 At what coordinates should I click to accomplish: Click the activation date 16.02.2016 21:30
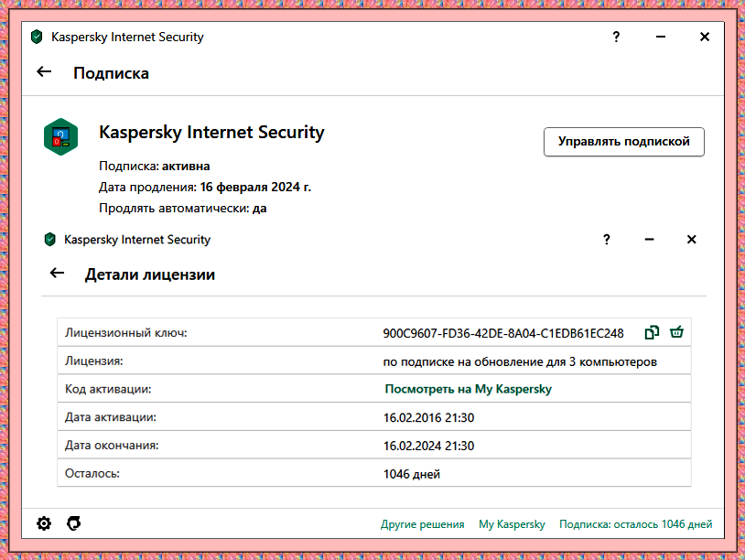428,418
